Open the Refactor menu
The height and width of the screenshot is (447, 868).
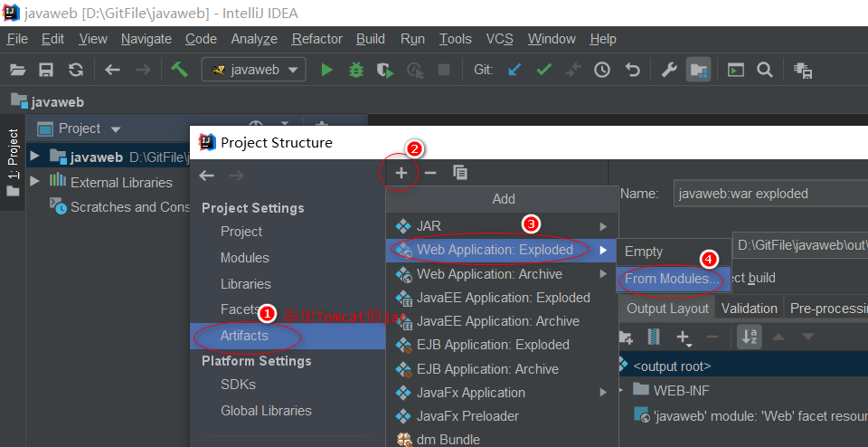tap(317, 39)
